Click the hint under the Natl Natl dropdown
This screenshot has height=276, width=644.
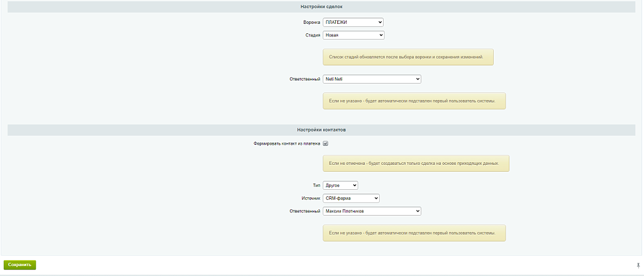(x=414, y=101)
